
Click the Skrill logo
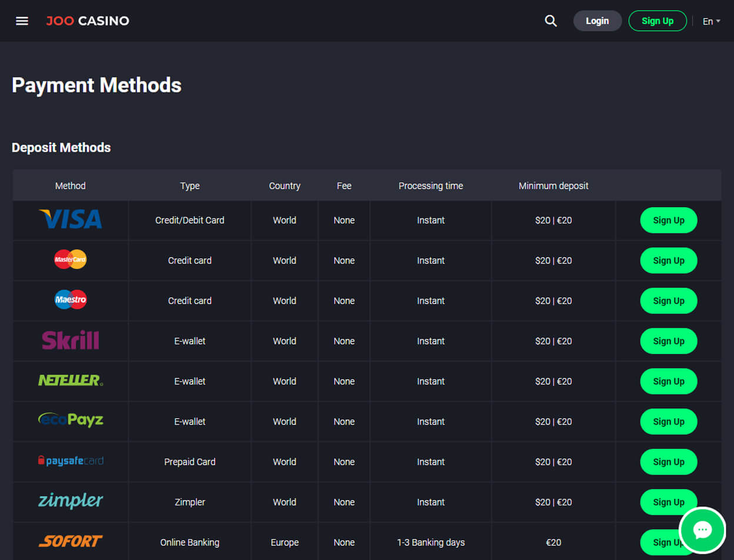[x=71, y=341]
